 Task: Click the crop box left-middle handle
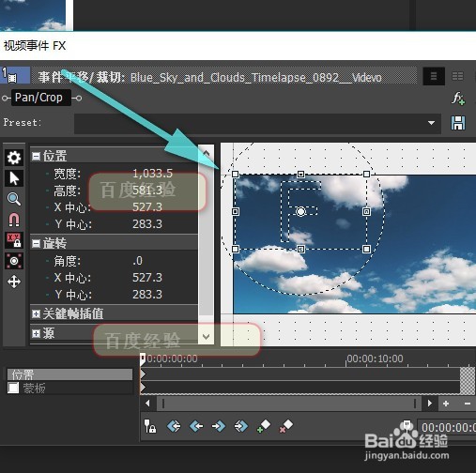click(x=236, y=211)
